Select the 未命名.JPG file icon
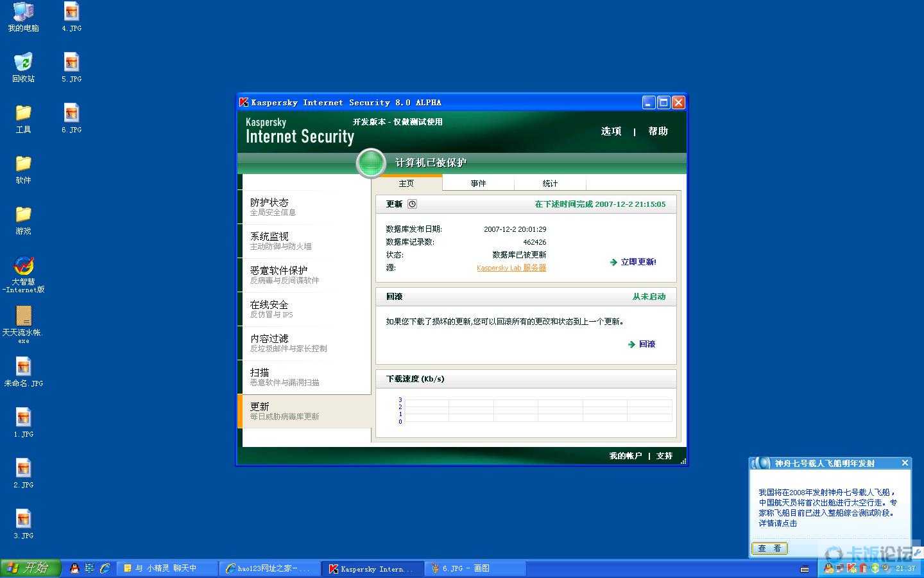This screenshot has width=924, height=578. 23,372
